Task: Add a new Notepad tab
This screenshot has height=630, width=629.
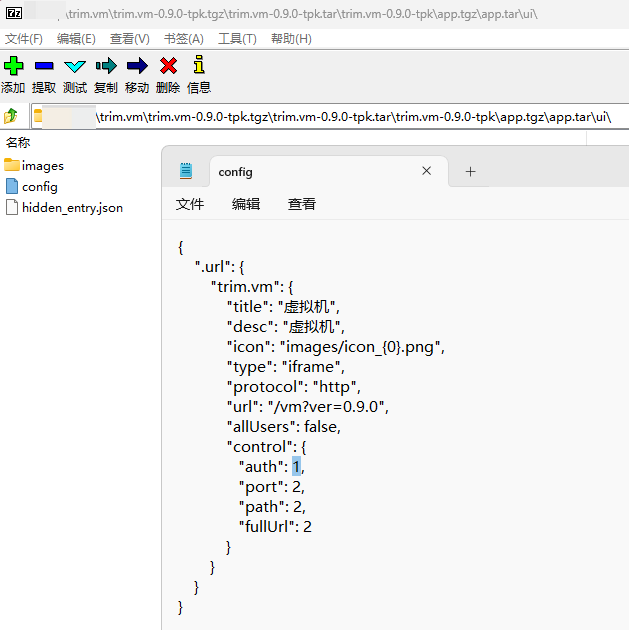Action: point(470,171)
